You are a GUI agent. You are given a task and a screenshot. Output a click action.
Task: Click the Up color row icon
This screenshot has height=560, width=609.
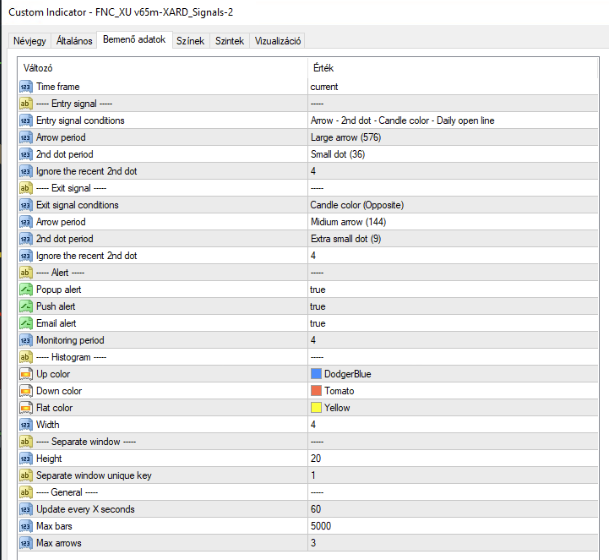pyautogui.click(x=26, y=374)
